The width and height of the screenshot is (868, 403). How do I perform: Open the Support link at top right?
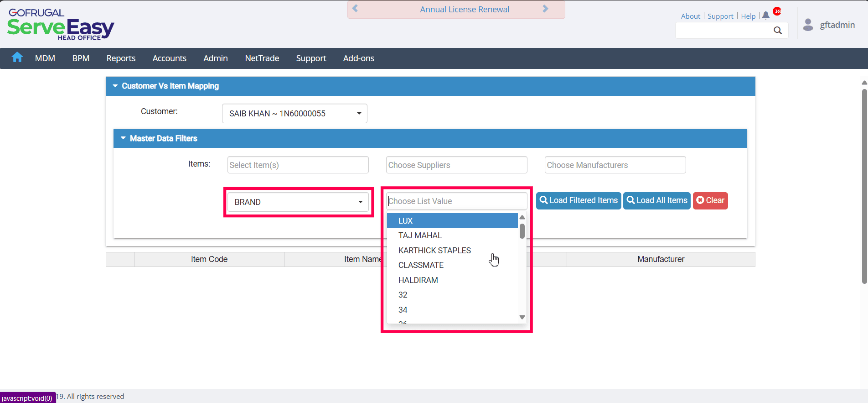tap(721, 16)
